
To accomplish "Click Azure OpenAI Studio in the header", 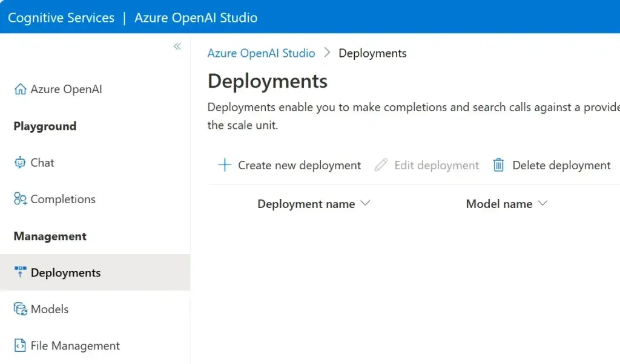I will [196, 18].
